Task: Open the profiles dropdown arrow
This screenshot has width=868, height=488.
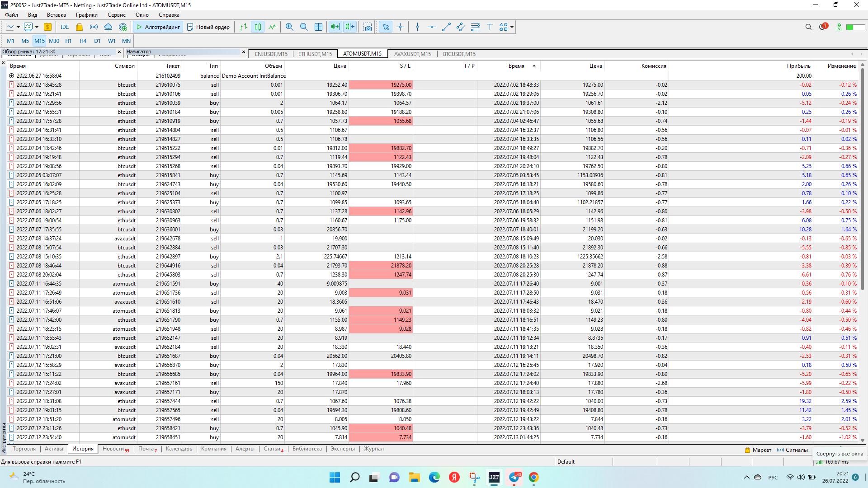Action: click(37, 27)
